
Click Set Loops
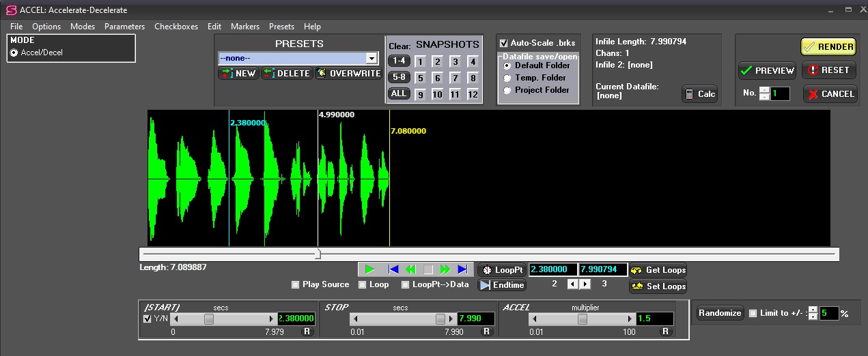[658, 286]
